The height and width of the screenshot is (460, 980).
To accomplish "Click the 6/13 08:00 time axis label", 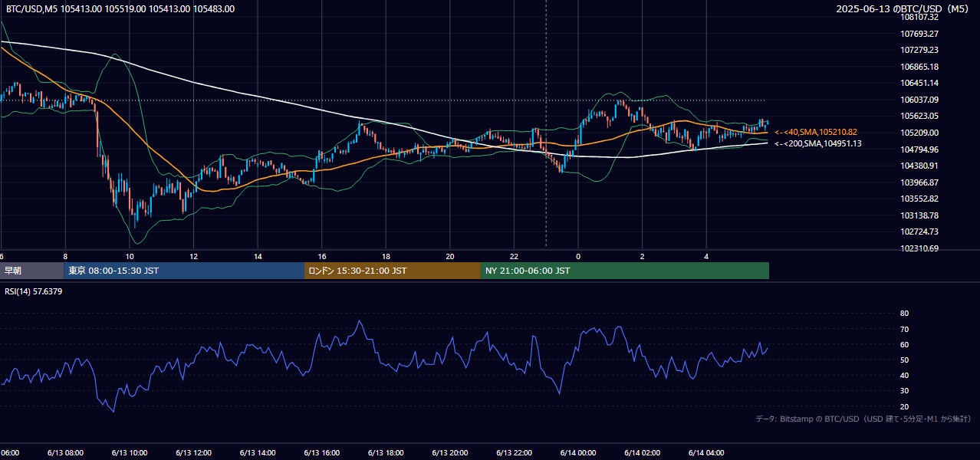I will pyautogui.click(x=65, y=453).
